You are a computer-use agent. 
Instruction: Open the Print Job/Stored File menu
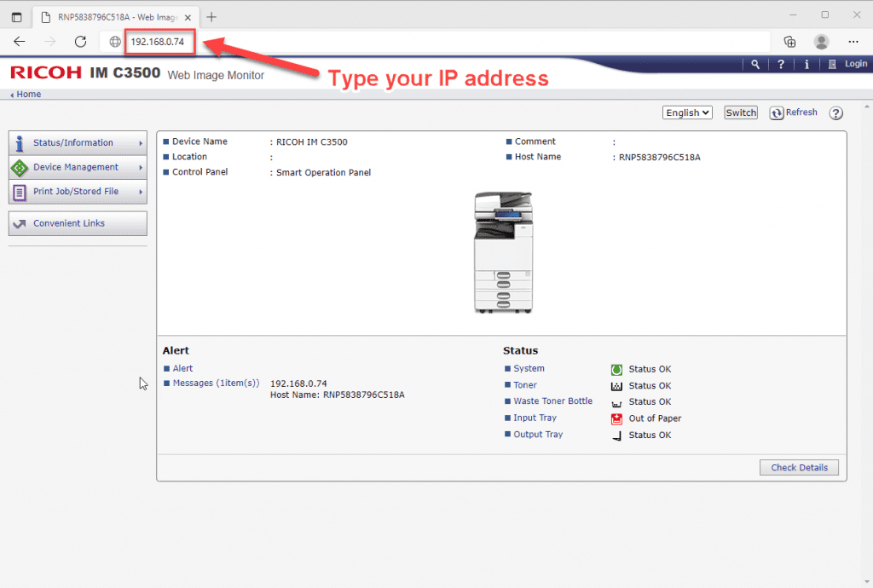pyautogui.click(x=78, y=192)
